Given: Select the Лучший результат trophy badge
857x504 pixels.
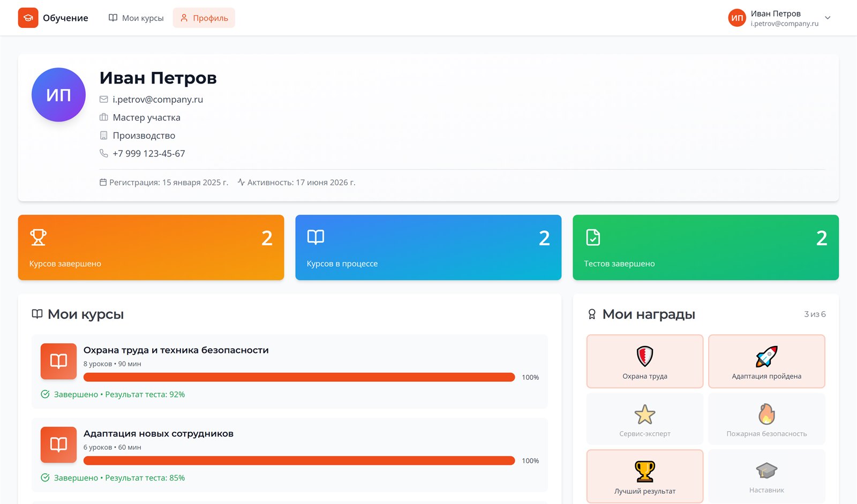Looking at the screenshot, I should tap(645, 476).
